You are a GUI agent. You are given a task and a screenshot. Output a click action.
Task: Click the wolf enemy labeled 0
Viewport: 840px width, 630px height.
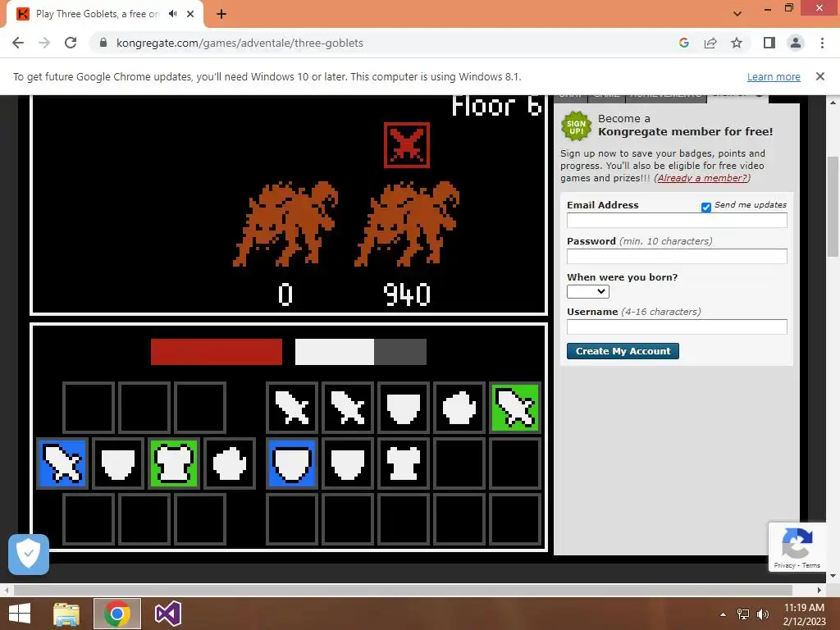pyautogui.click(x=285, y=224)
